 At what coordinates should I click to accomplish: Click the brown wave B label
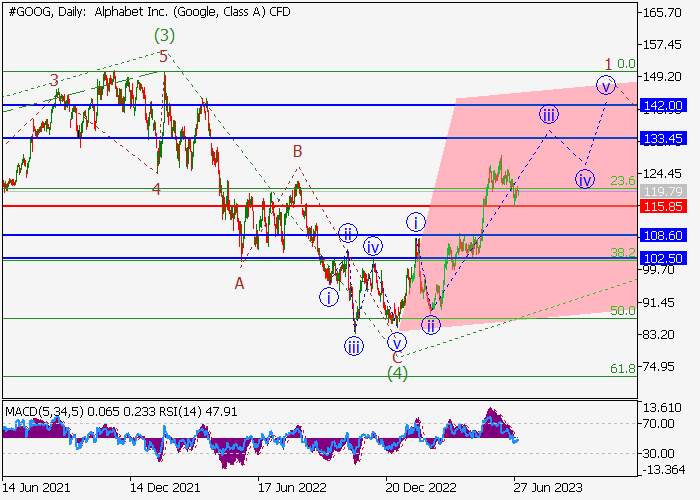click(x=298, y=151)
